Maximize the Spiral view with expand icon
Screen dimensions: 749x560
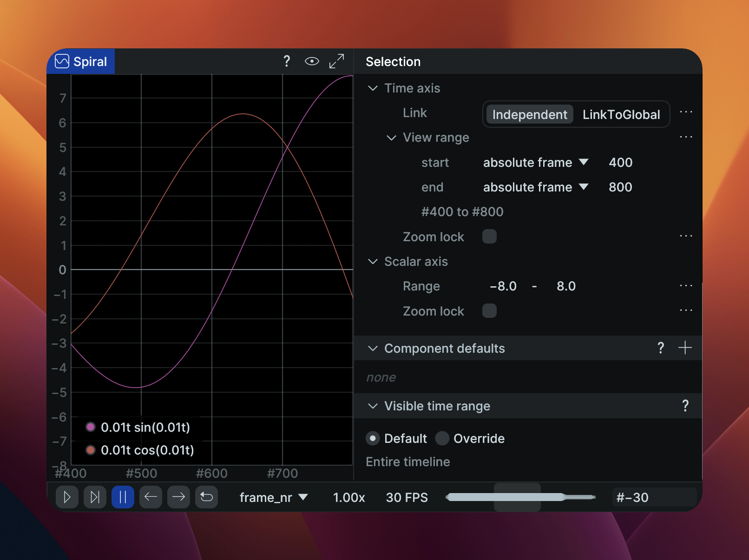pos(336,61)
